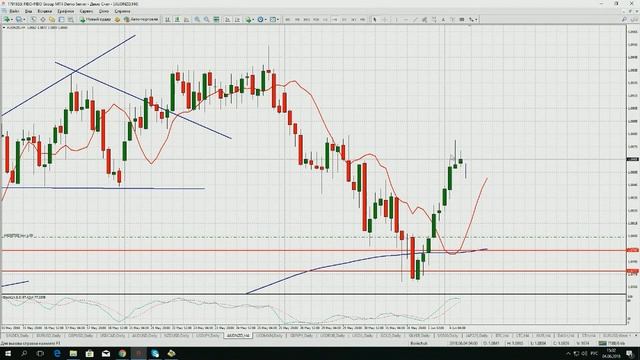Switch chart to line chart type
The image size is (640, 360).
click(187, 19)
